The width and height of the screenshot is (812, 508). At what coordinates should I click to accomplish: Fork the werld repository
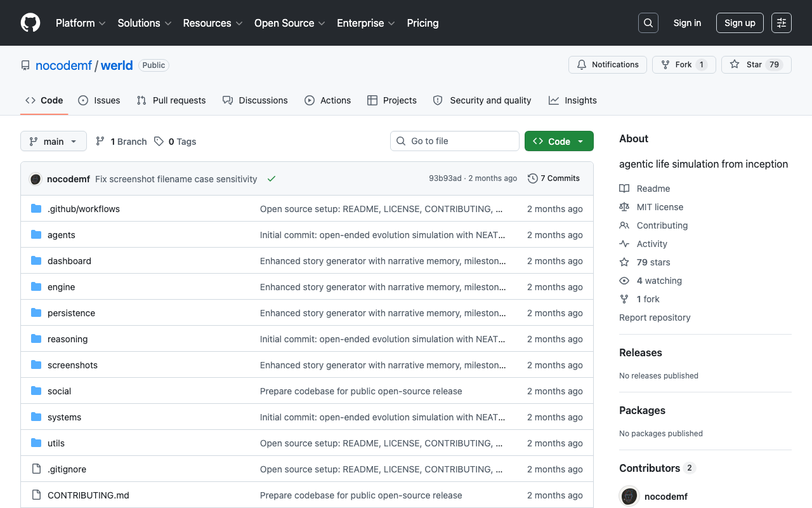pos(684,65)
